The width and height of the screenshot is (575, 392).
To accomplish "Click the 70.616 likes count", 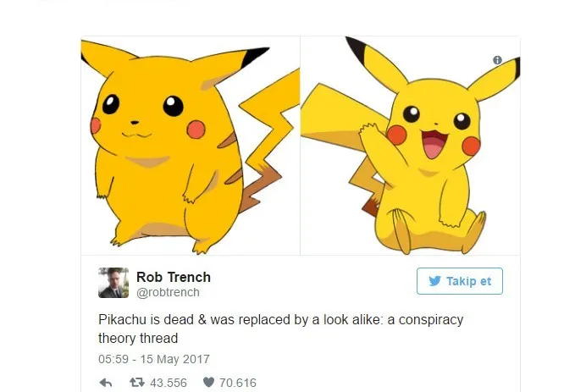I will click(x=238, y=383).
